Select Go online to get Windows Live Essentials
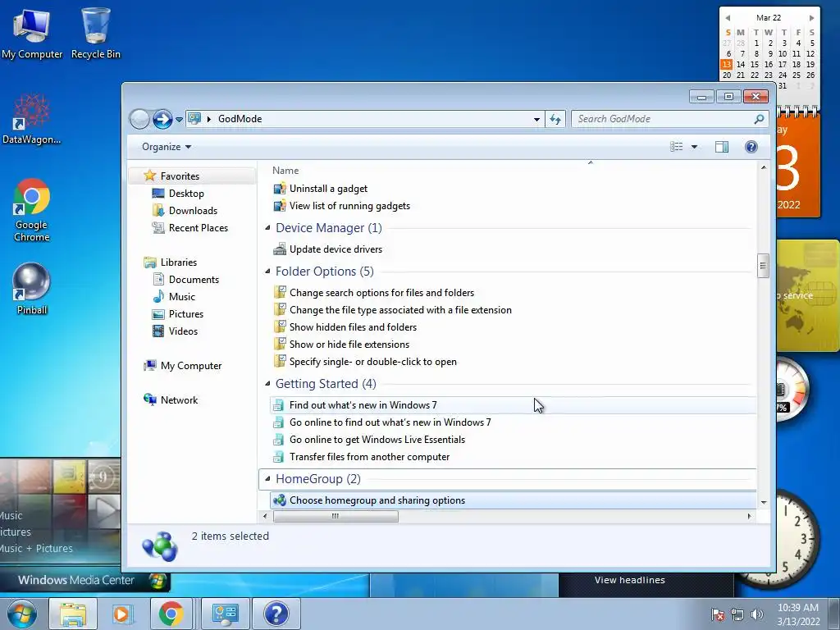This screenshot has width=840, height=630. (x=377, y=440)
